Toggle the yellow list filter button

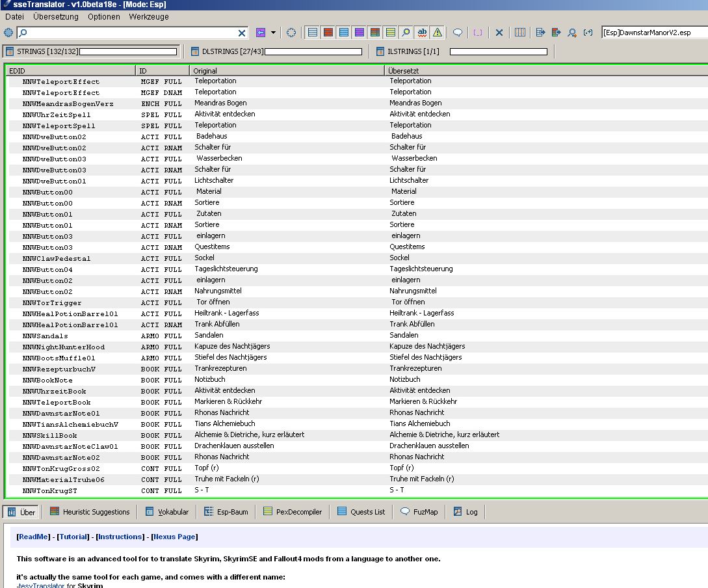pos(390,33)
